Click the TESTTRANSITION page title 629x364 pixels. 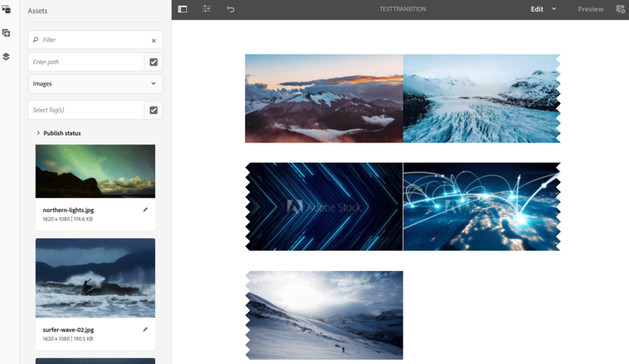coord(403,9)
